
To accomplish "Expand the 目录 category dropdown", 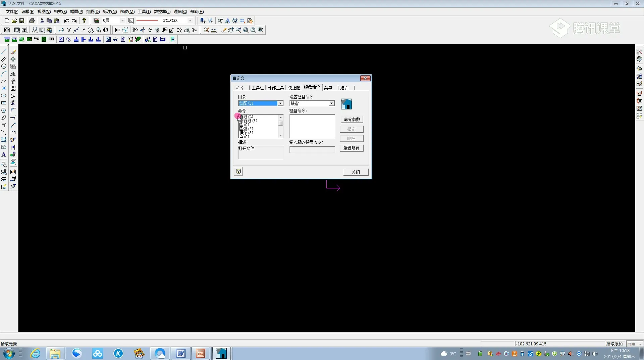I will point(280,103).
